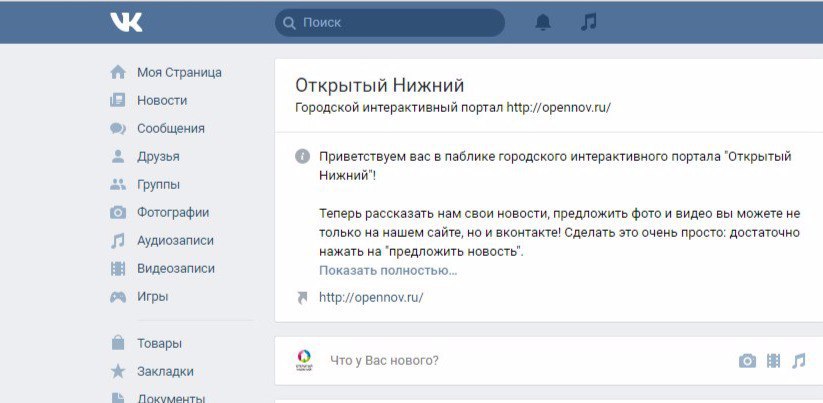This screenshot has width=823, height=403.
Task: Expand description with Показать полностью
Action: [x=388, y=271]
